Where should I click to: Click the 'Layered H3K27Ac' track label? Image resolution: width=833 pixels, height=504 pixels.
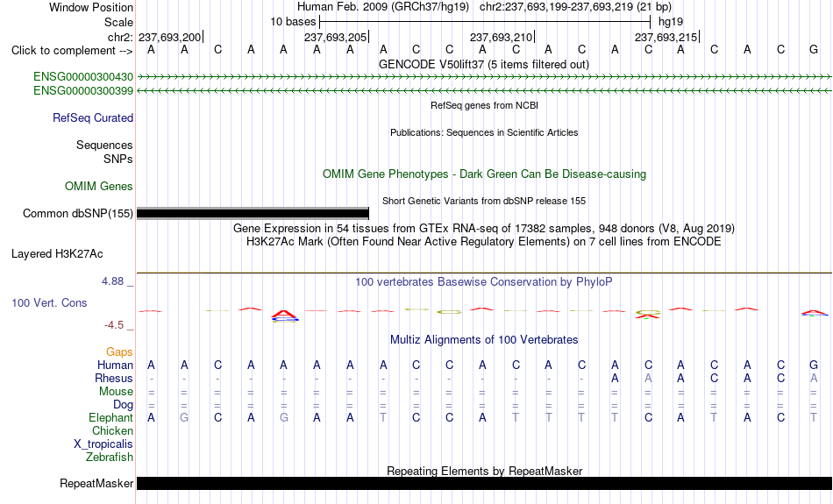click(57, 254)
